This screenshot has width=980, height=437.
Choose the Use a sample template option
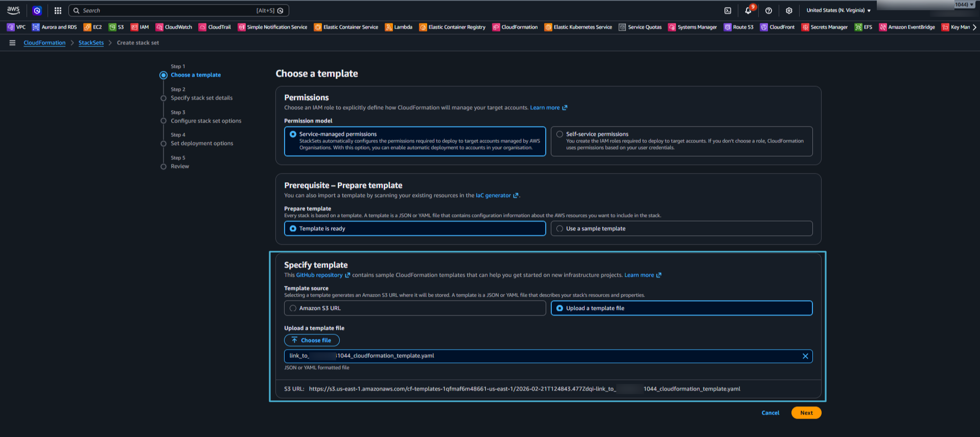[x=560, y=229]
